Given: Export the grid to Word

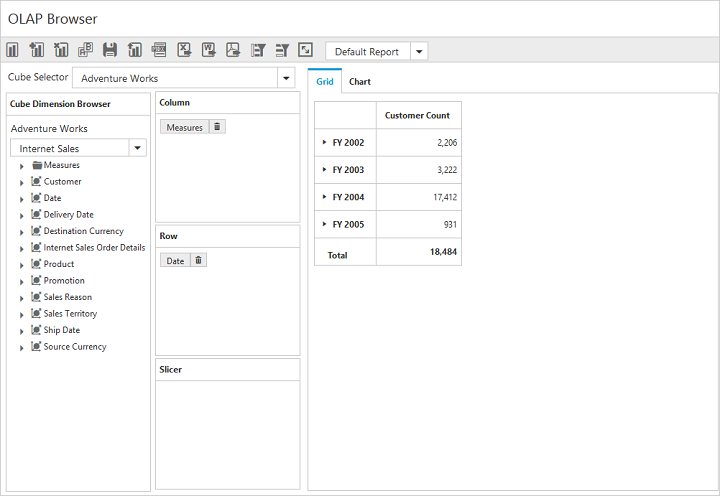Looking at the screenshot, I should [208, 50].
